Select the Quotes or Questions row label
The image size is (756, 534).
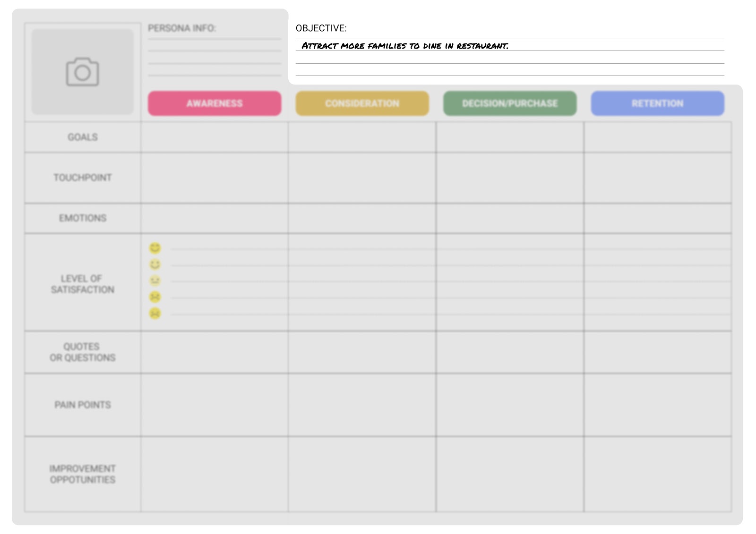point(83,352)
